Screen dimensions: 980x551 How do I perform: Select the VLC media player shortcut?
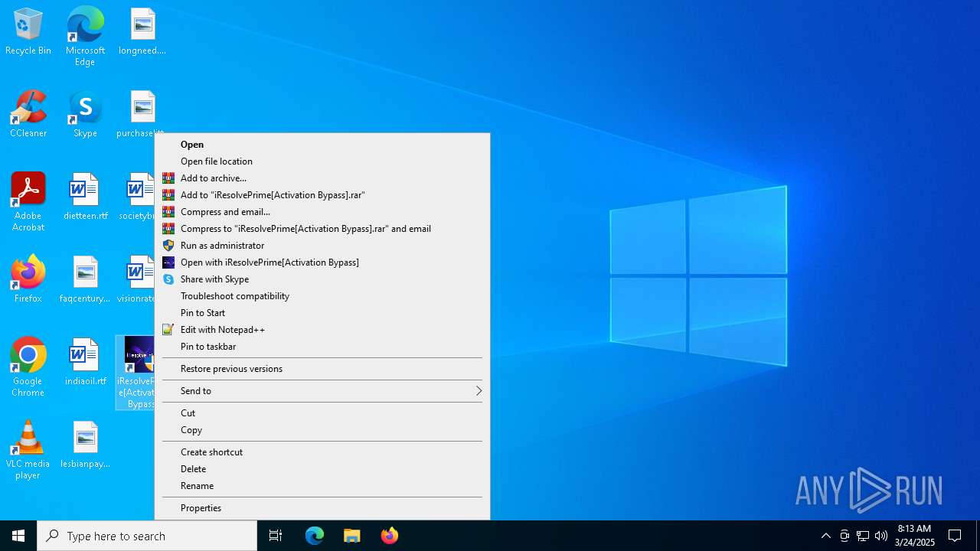coord(28,450)
